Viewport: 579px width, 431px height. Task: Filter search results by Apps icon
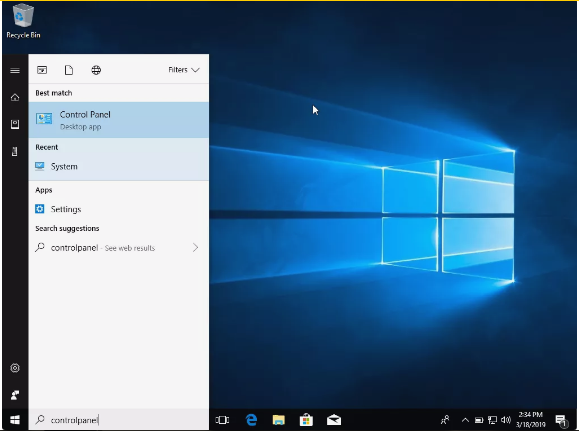[42, 70]
